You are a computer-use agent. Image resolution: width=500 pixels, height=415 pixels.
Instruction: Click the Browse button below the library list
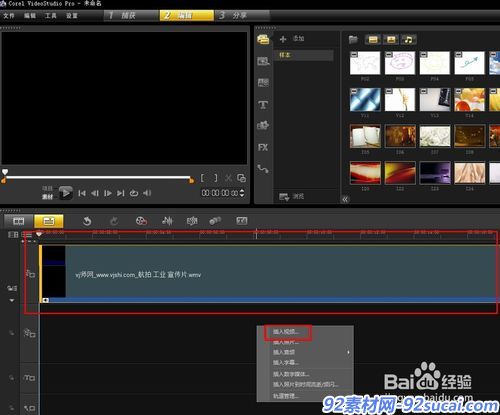pos(291,197)
